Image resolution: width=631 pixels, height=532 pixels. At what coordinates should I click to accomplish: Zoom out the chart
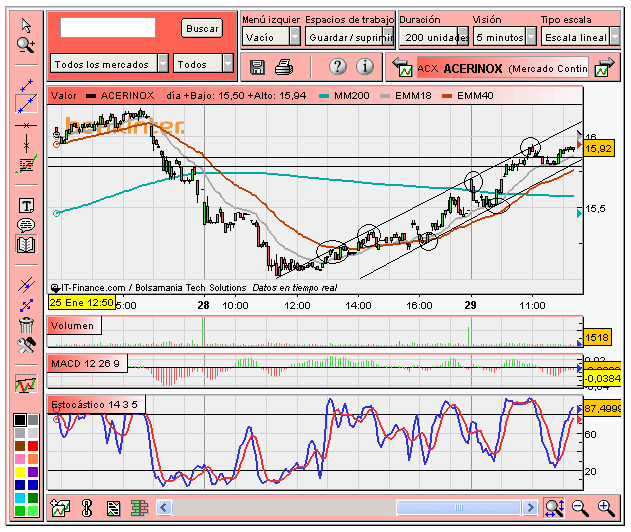tap(580, 508)
